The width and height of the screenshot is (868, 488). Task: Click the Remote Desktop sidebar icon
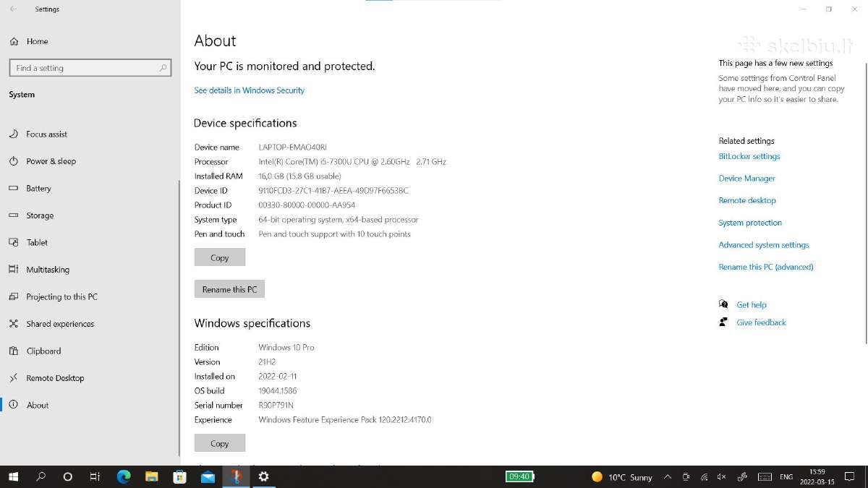(x=13, y=378)
